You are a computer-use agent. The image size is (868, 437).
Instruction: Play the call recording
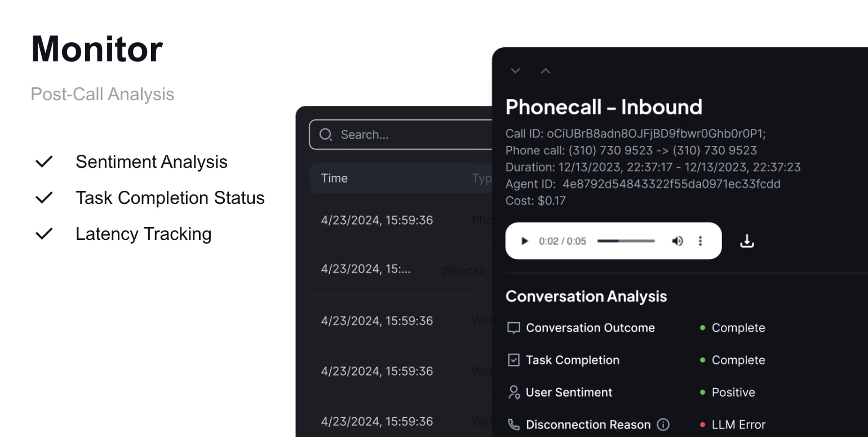[525, 240]
